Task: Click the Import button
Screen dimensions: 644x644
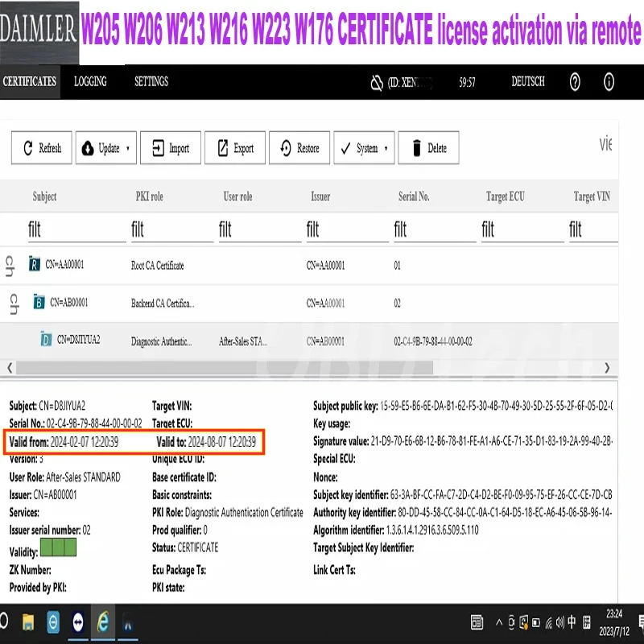Action: point(171,148)
